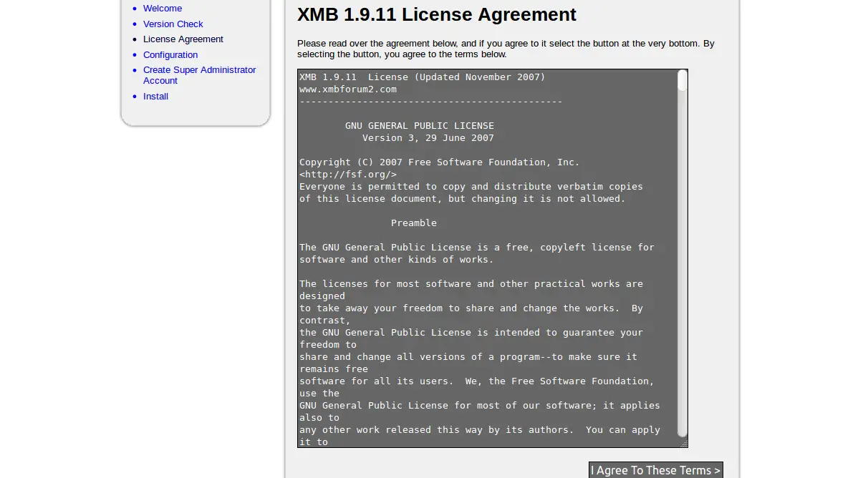This screenshot has width=868, height=478.
Task: Click the line 'Everyone is permitted to copy'
Action: tap(471, 187)
